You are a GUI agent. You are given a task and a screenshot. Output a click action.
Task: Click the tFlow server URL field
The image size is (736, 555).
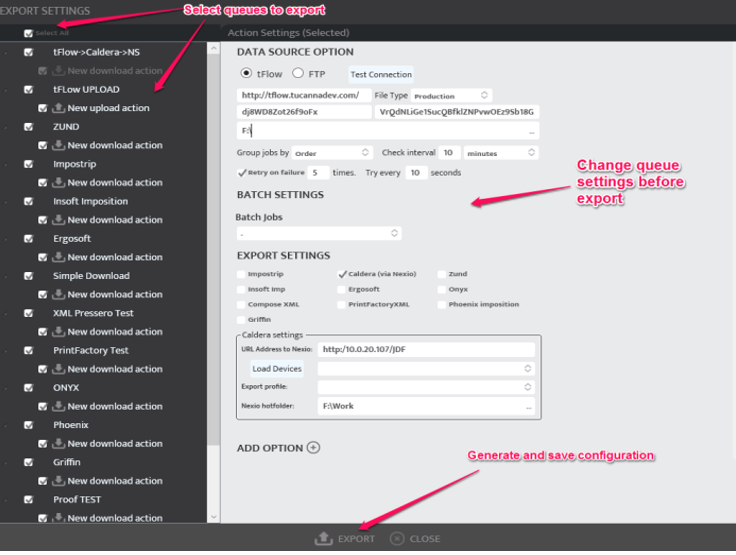coord(304,95)
